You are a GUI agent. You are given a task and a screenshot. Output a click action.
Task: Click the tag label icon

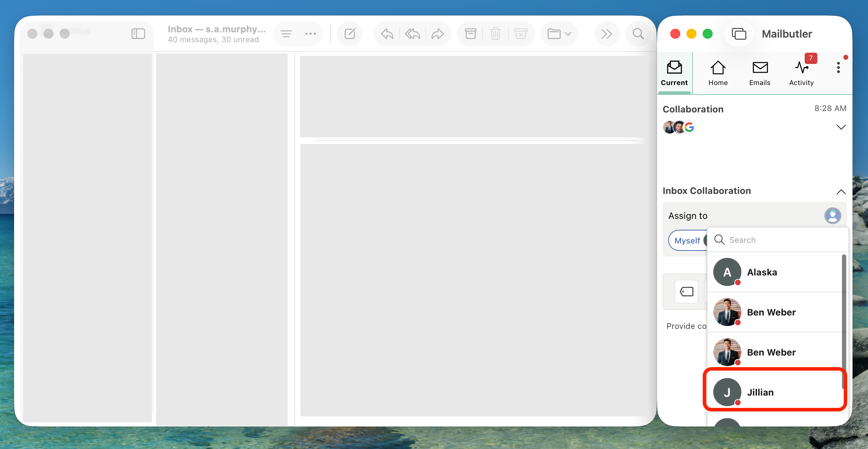pyautogui.click(x=686, y=292)
